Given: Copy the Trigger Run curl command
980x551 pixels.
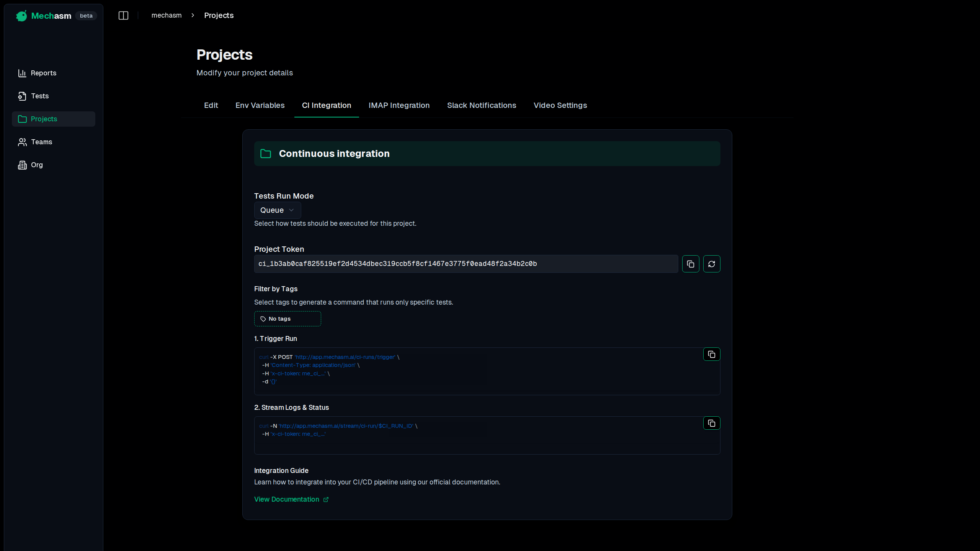Looking at the screenshot, I should 711,354.
